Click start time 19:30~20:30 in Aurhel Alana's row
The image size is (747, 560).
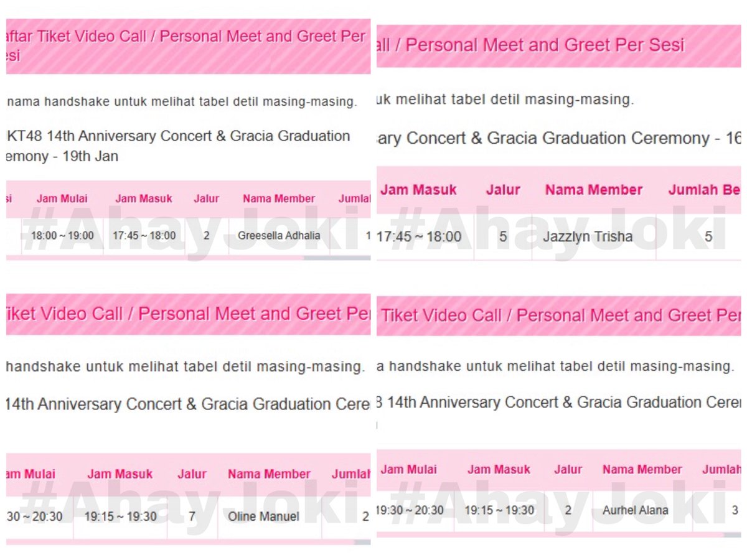coord(410,510)
